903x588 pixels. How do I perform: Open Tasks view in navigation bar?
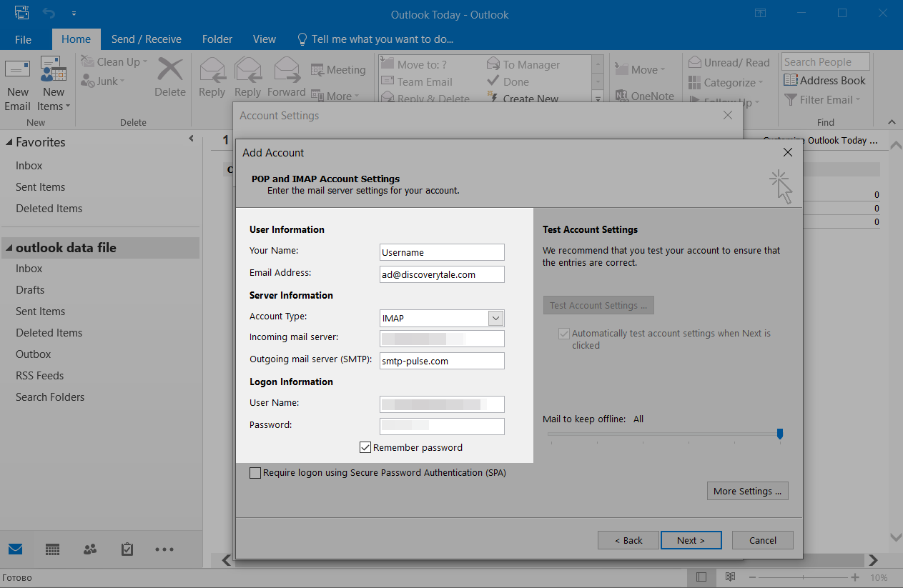[127, 549]
